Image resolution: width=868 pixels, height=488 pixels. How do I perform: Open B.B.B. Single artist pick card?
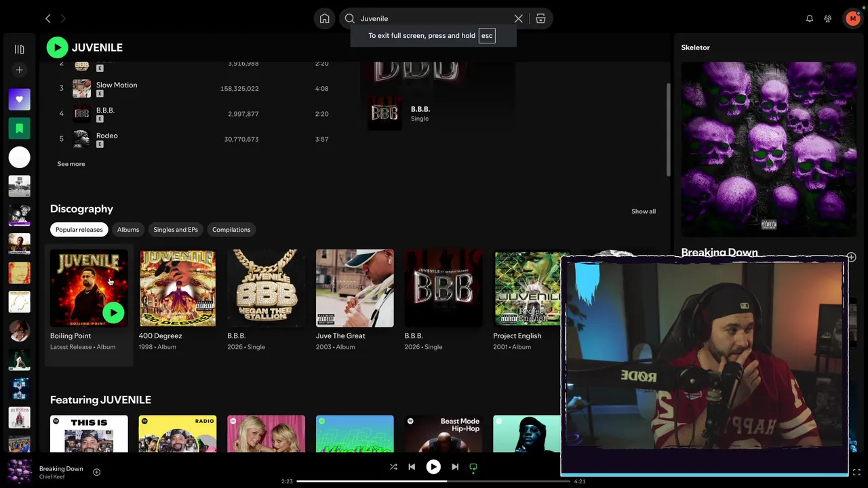click(438, 113)
